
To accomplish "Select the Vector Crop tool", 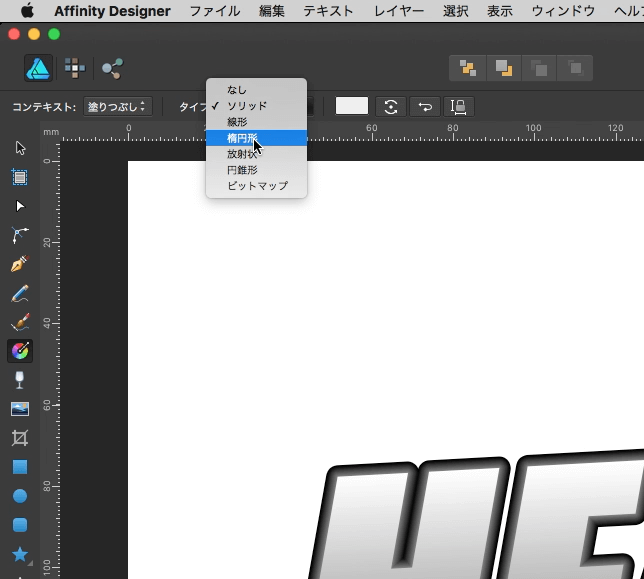I will click(x=20, y=438).
